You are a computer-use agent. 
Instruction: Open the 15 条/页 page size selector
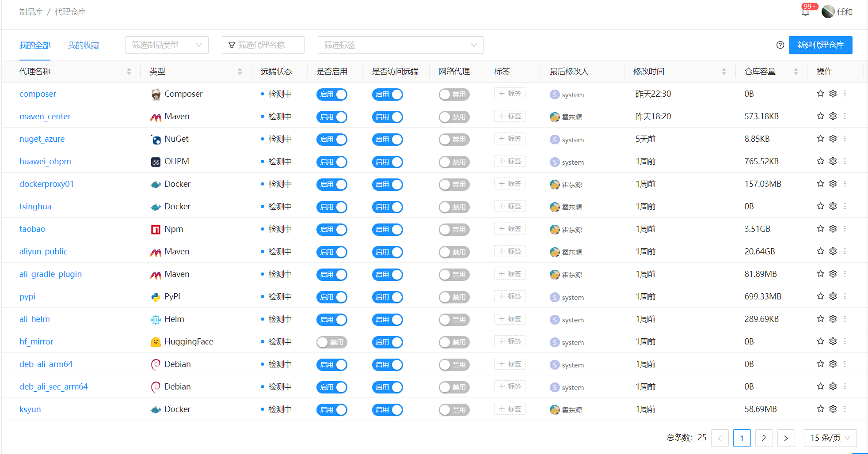(x=830, y=438)
